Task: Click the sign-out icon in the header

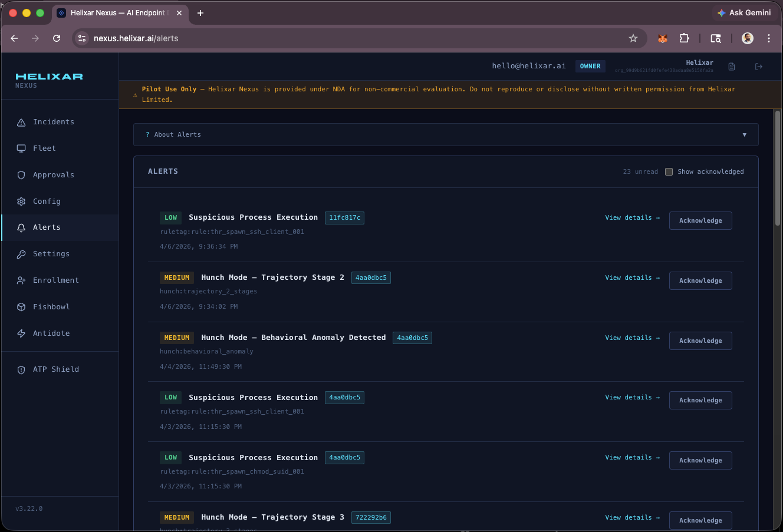Action: 759,66
